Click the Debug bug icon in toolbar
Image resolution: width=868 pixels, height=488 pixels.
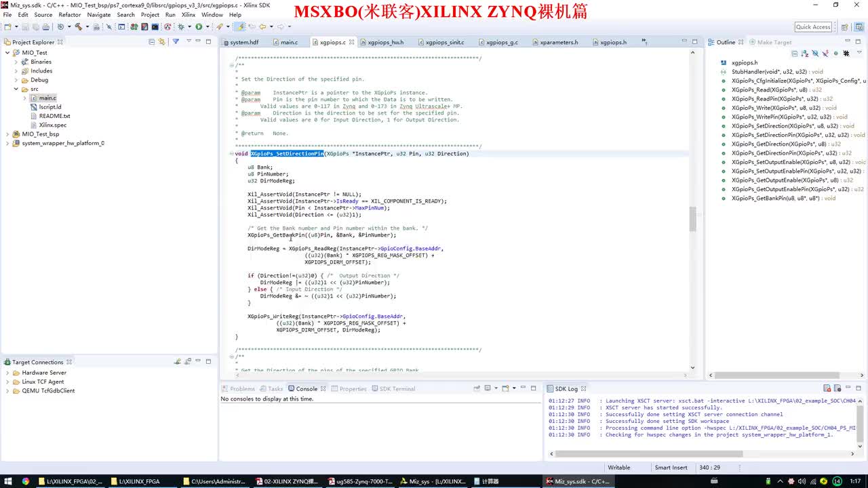click(x=180, y=26)
